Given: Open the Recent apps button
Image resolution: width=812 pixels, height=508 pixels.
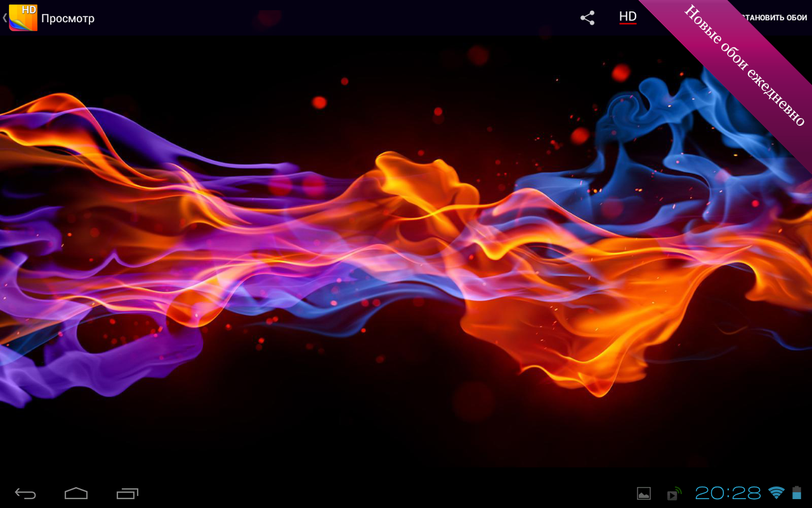Looking at the screenshot, I should [x=128, y=493].
